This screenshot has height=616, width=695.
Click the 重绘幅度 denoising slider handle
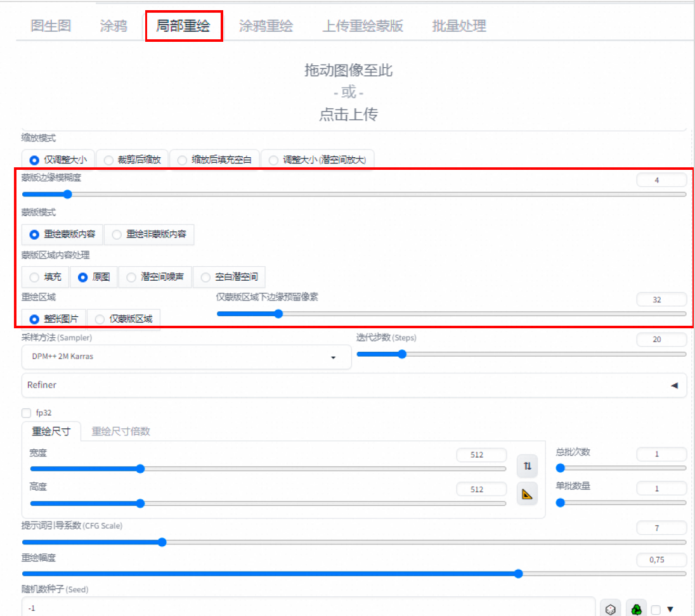click(518, 574)
